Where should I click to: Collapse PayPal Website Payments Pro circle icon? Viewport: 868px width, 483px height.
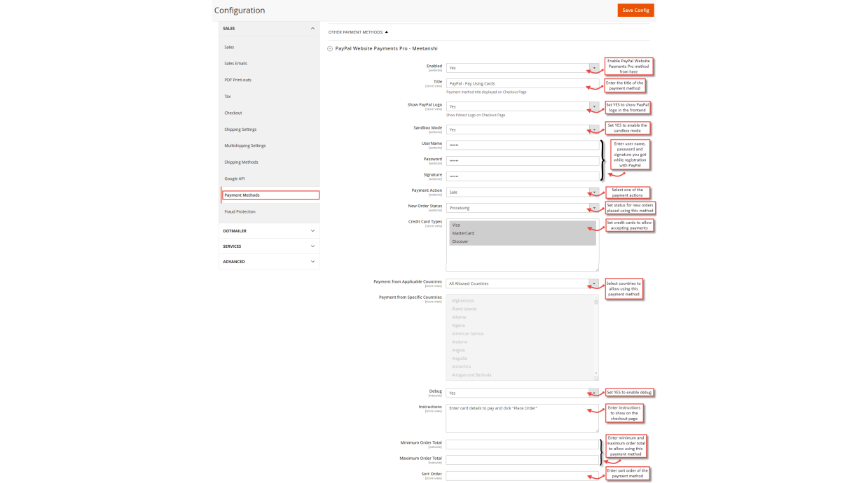point(330,49)
